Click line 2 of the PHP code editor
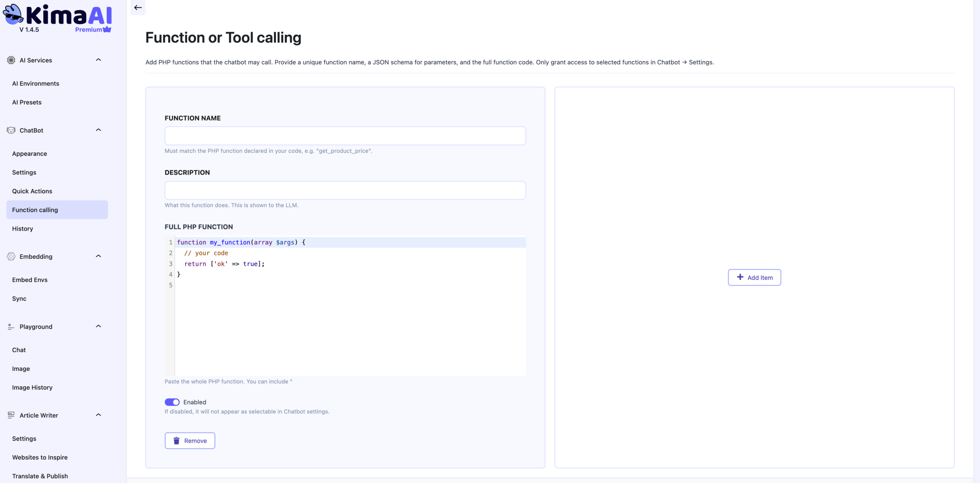This screenshot has width=980, height=483. click(x=206, y=253)
